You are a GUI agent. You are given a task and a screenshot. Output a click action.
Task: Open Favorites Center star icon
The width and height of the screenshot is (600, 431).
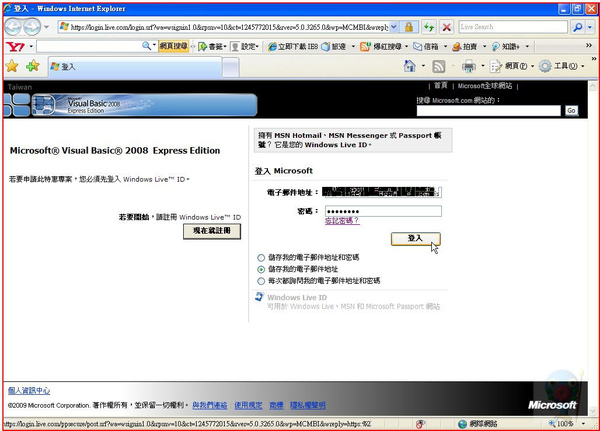(x=12, y=66)
